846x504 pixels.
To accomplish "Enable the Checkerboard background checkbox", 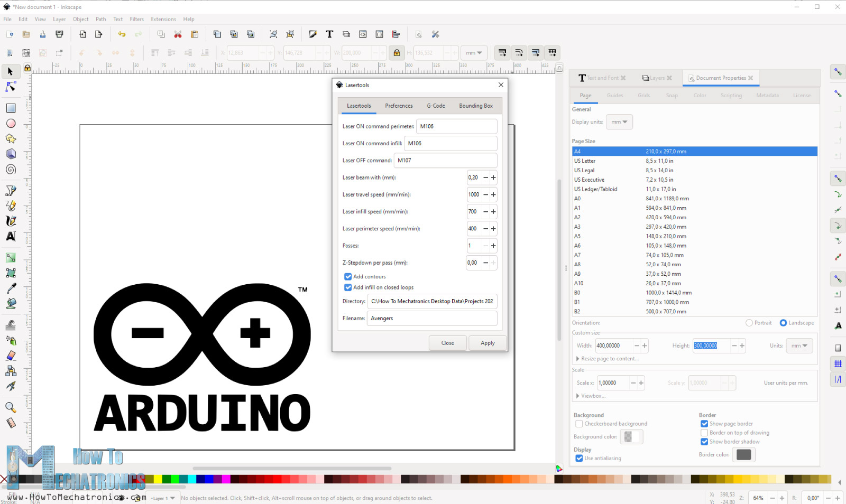I will coord(579,423).
